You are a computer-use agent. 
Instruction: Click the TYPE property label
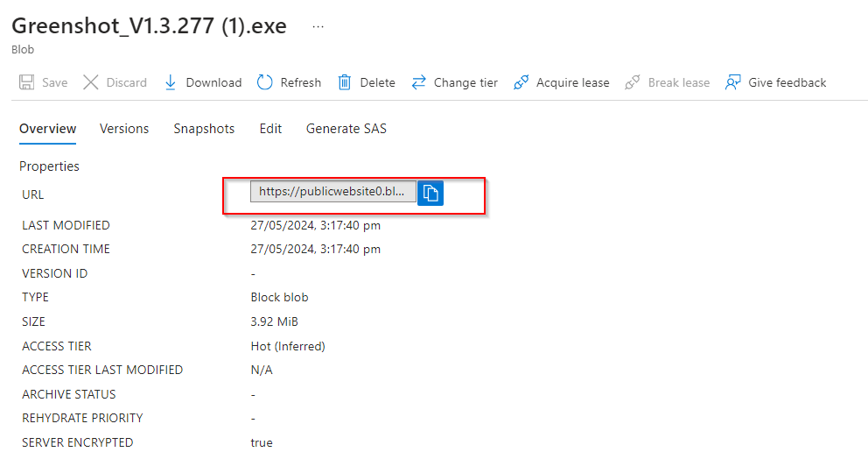click(35, 298)
